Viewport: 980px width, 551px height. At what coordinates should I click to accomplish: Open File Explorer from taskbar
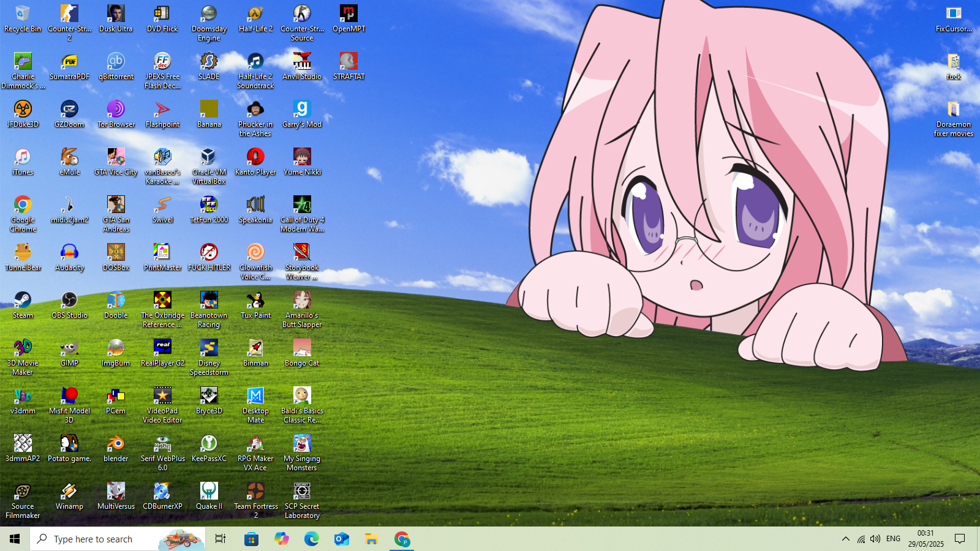371,539
